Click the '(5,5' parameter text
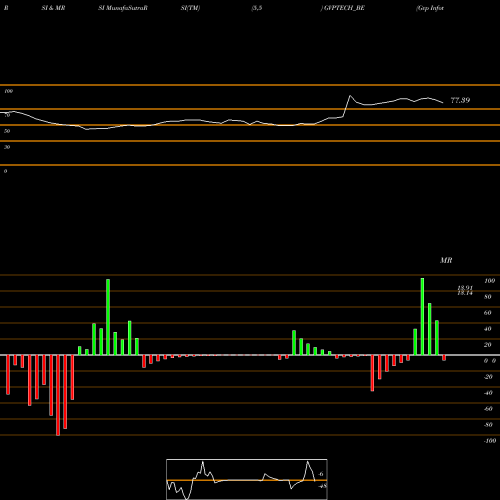Screen dimensions: 500x500 [x=257, y=8]
